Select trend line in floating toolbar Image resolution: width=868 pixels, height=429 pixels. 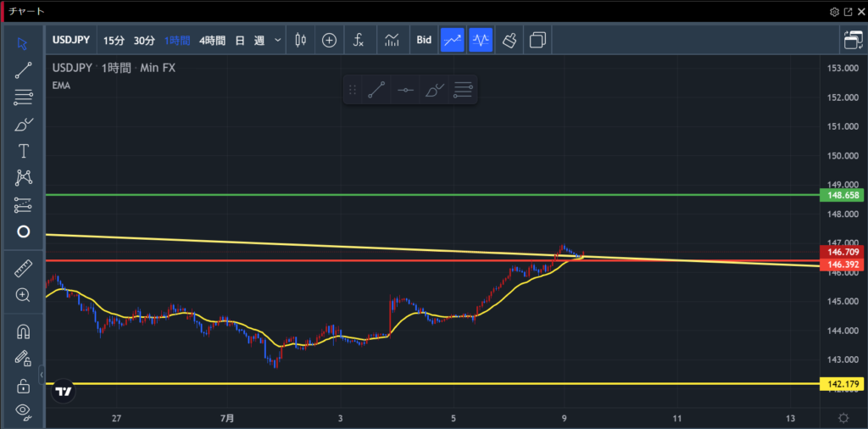(376, 90)
